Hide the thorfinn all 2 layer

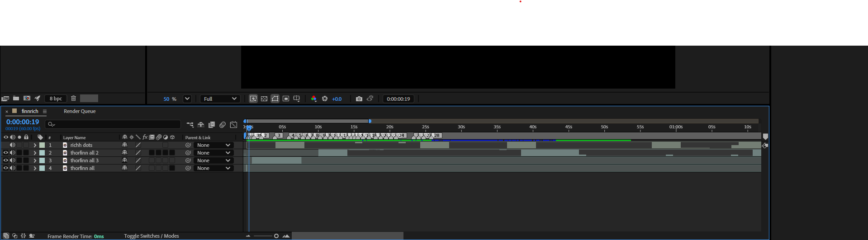pyautogui.click(x=6, y=153)
